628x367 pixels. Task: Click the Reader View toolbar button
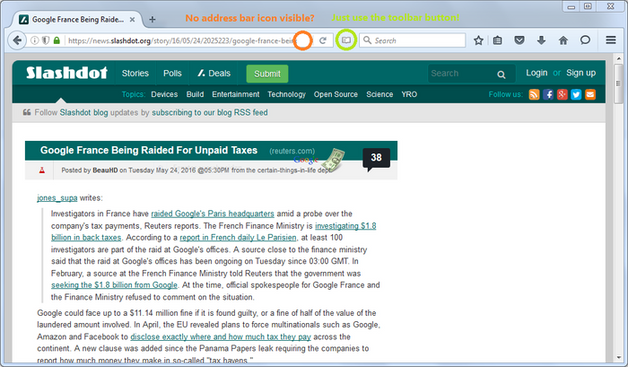[x=346, y=40]
